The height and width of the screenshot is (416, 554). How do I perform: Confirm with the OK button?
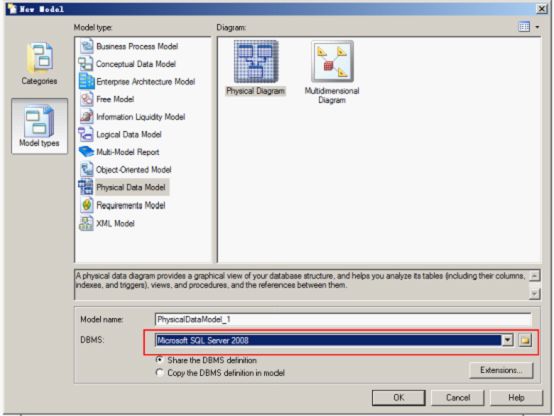coord(399,398)
